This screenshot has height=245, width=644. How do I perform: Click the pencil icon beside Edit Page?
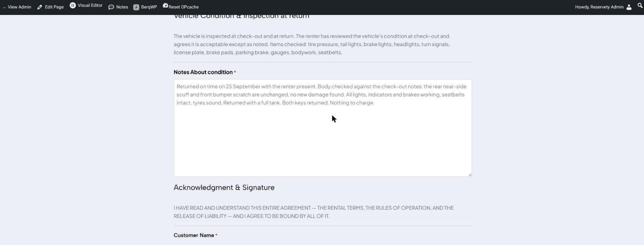[40, 7]
